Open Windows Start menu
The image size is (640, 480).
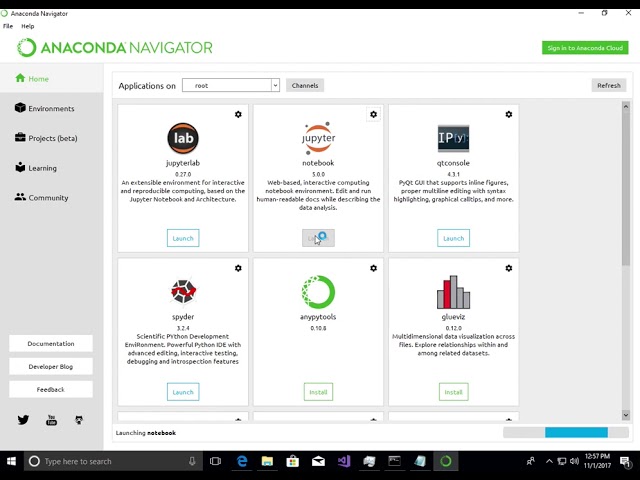point(11,461)
